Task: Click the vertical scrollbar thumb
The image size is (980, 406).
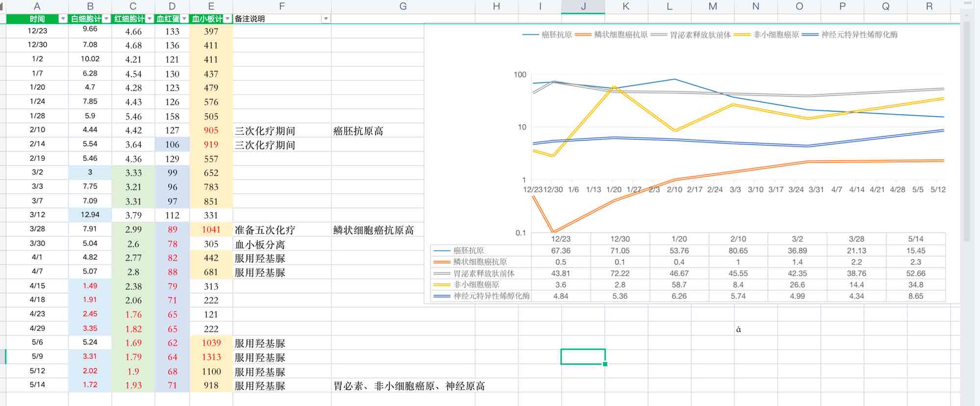Action: coord(967,131)
